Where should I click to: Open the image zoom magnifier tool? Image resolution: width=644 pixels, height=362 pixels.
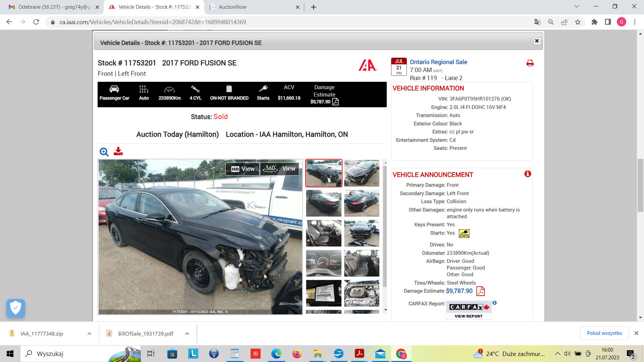(104, 152)
